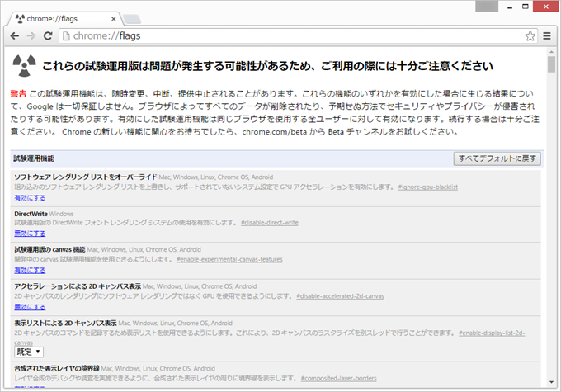Screen dimensions: 561x392
Task: Open the #enable-display-list-2d-canvas anchor link
Action: (x=492, y=333)
